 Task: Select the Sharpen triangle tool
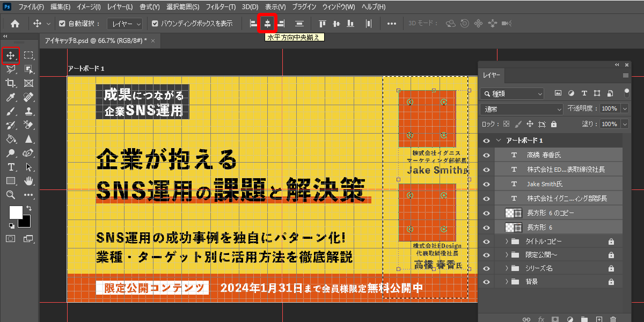[x=29, y=139]
